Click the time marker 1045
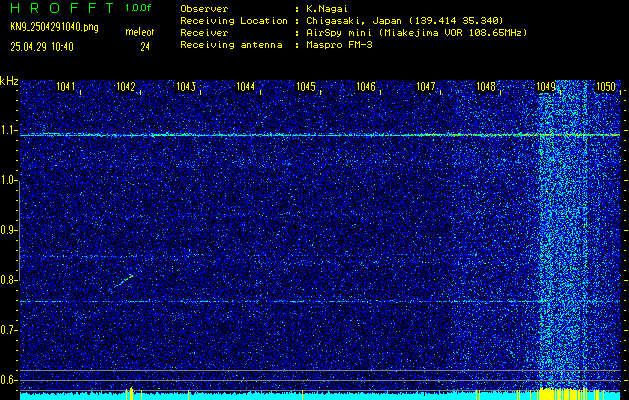The height and width of the screenshot is (400, 629). point(306,86)
